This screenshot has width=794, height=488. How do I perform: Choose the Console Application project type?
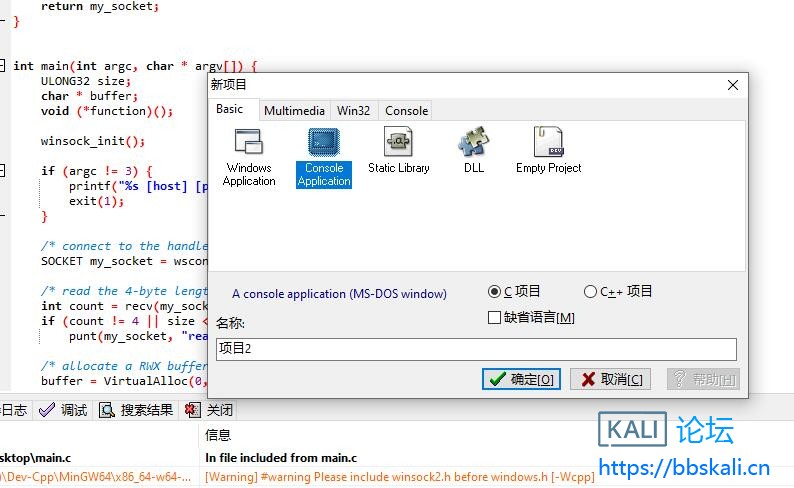[324, 142]
